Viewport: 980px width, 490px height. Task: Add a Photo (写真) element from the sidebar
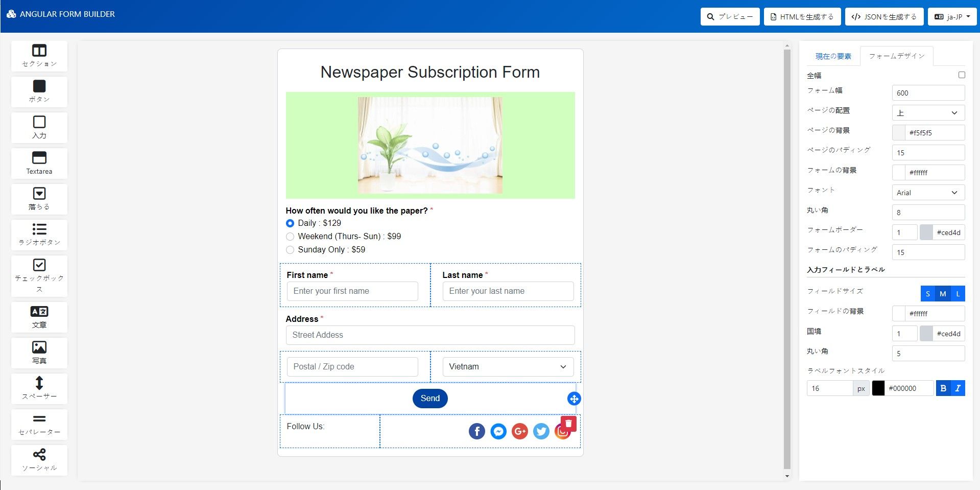pos(39,353)
